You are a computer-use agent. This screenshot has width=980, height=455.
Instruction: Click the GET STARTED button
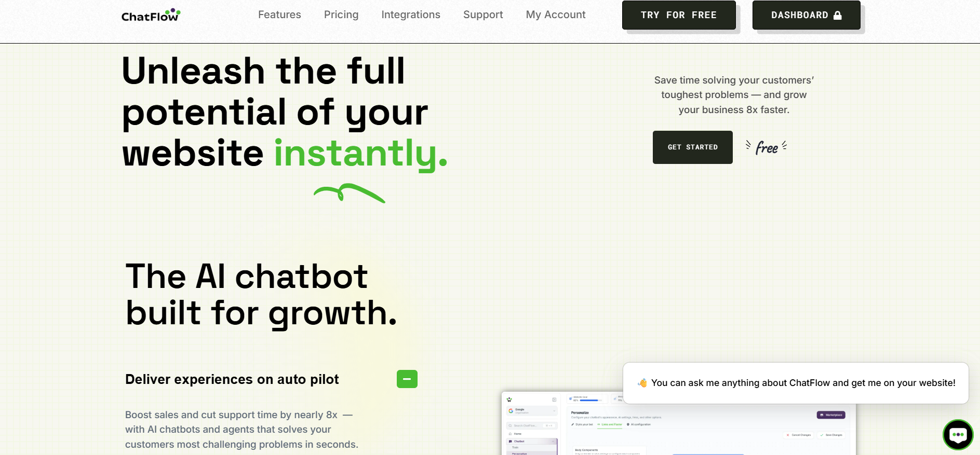tap(692, 147)
